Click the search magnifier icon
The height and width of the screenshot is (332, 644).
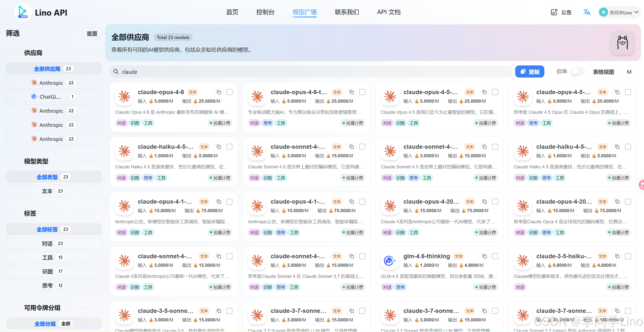(116, 72)
